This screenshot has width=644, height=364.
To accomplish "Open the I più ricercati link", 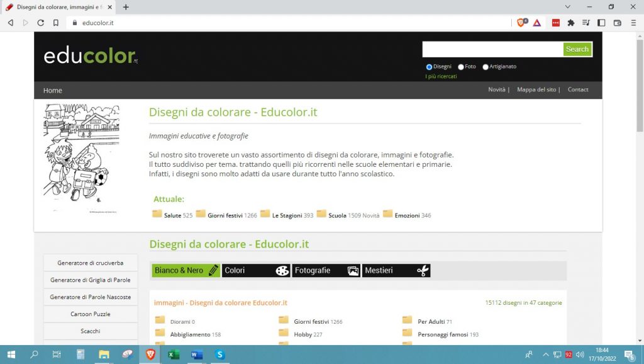I will click(440, 76).
